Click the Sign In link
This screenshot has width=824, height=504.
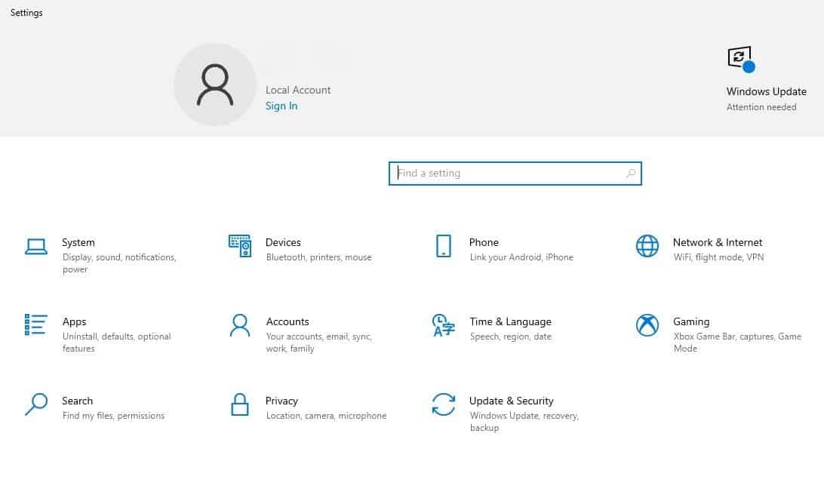pyautogui.click(x=281, y=106)
